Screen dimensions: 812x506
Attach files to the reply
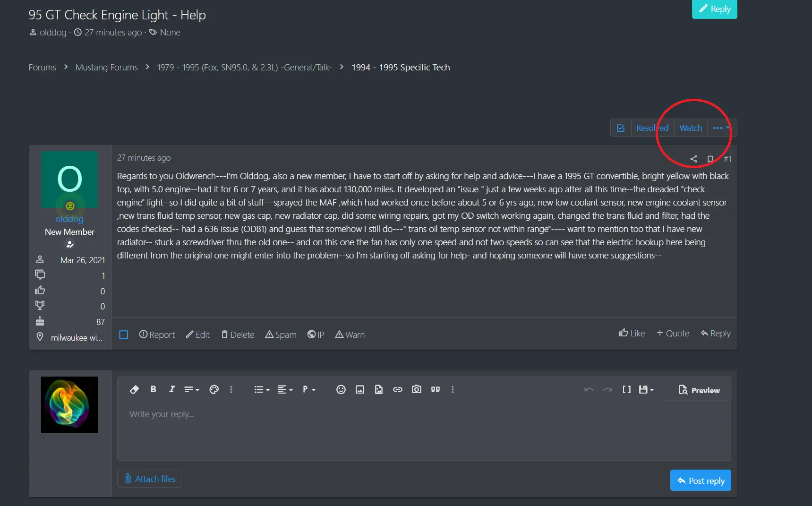click(x=149, y=479)
